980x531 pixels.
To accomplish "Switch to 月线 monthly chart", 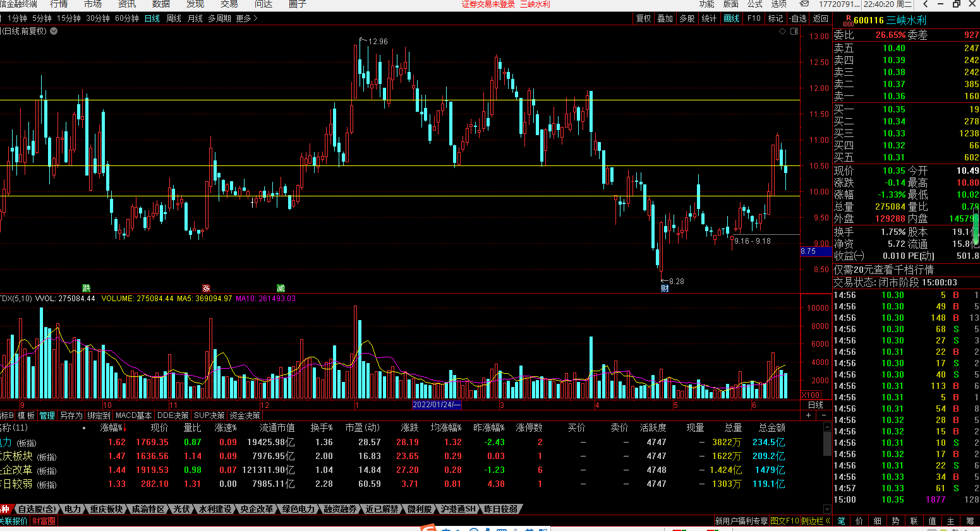I will (x=195, y=19).
